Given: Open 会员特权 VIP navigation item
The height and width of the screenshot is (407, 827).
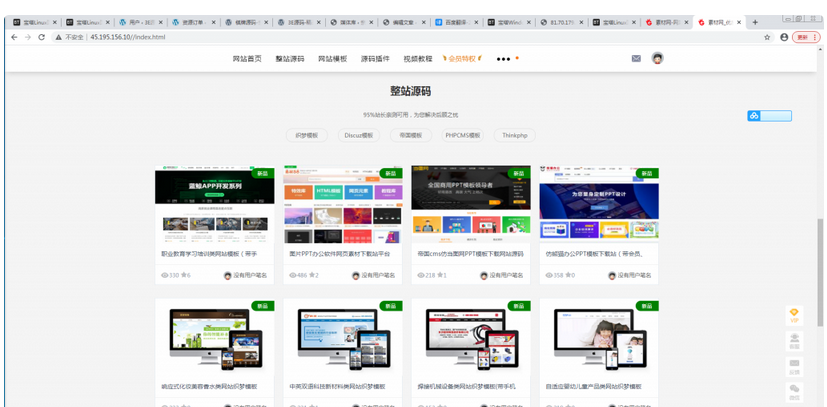Looking at the screenshot, I should [462, 59].
